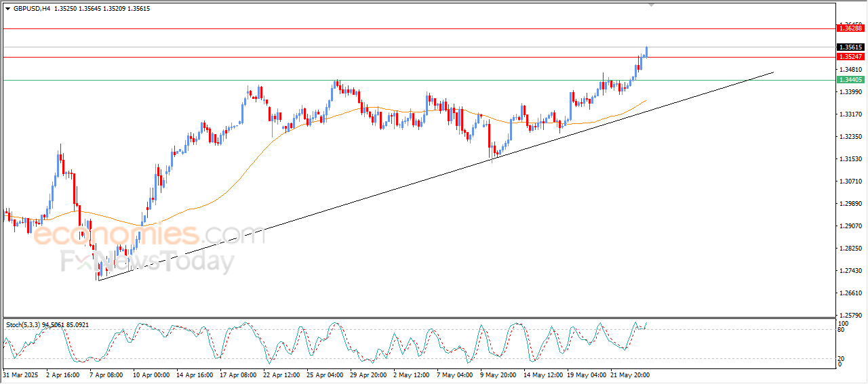
Task: Click the gray chart shift triangle marker
Action: click(x=652, y=5)
